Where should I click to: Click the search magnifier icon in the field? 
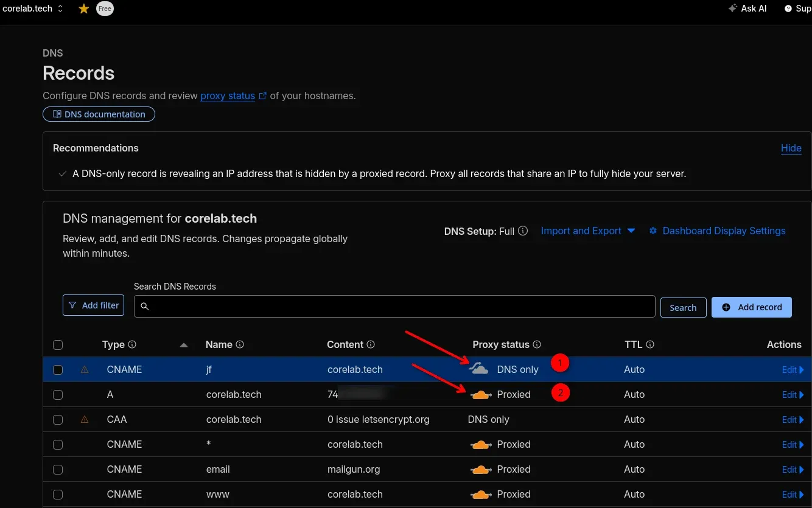point(145,307)
